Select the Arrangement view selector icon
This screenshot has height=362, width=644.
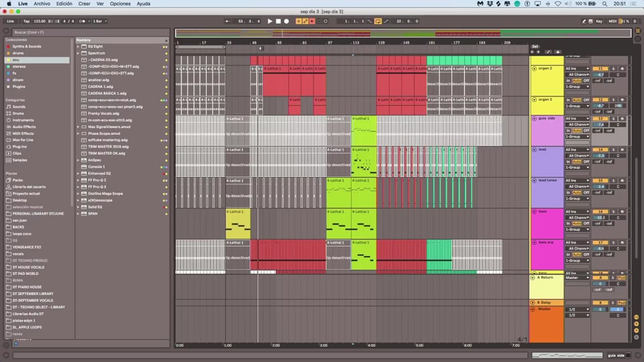pyautogui.click(x=638, y=31)
